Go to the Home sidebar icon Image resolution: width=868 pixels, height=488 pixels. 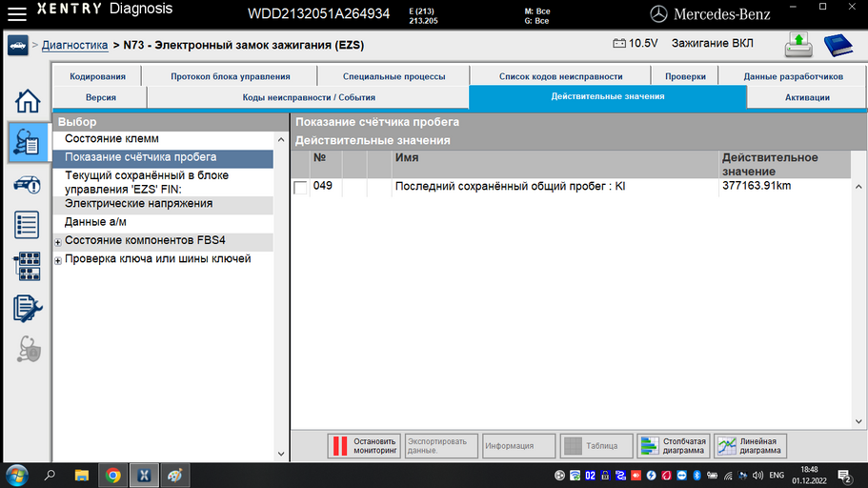tap(27, 101)
